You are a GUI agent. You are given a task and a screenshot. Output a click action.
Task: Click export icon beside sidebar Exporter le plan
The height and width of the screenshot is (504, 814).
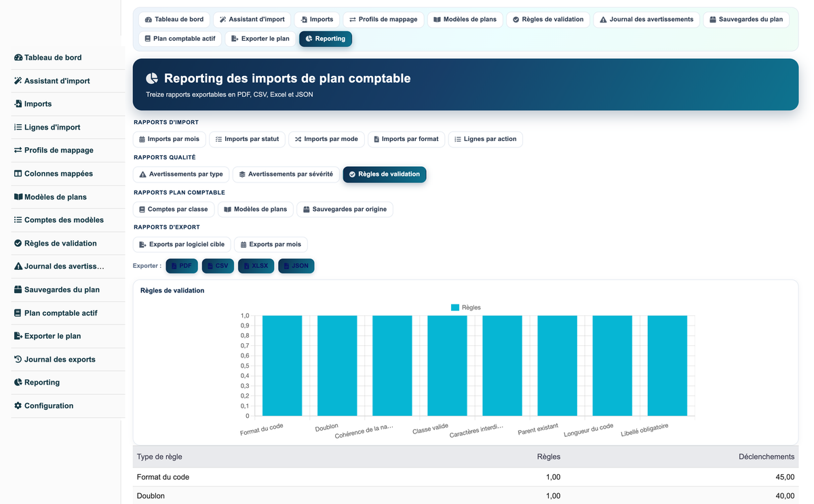[x=18, y=336]
